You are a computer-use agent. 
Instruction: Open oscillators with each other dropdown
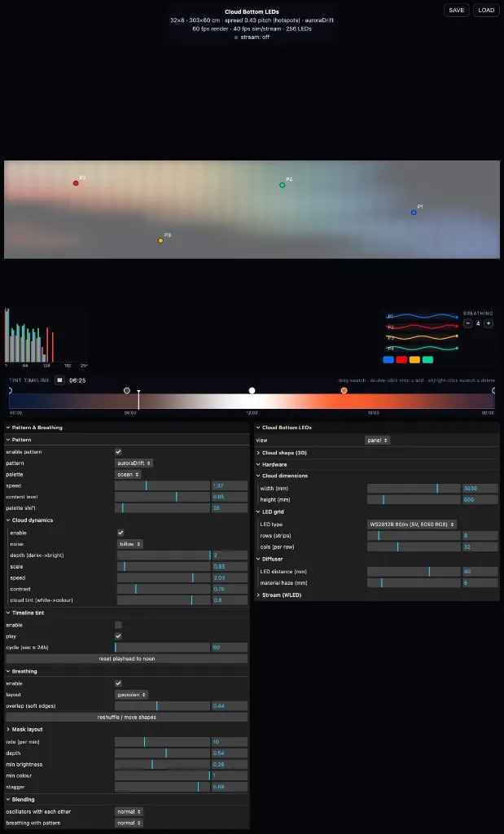tap(129, 812)
